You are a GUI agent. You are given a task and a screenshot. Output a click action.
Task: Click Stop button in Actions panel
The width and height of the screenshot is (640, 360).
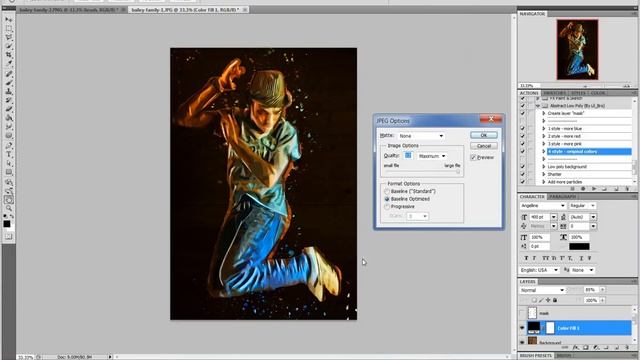572,189
